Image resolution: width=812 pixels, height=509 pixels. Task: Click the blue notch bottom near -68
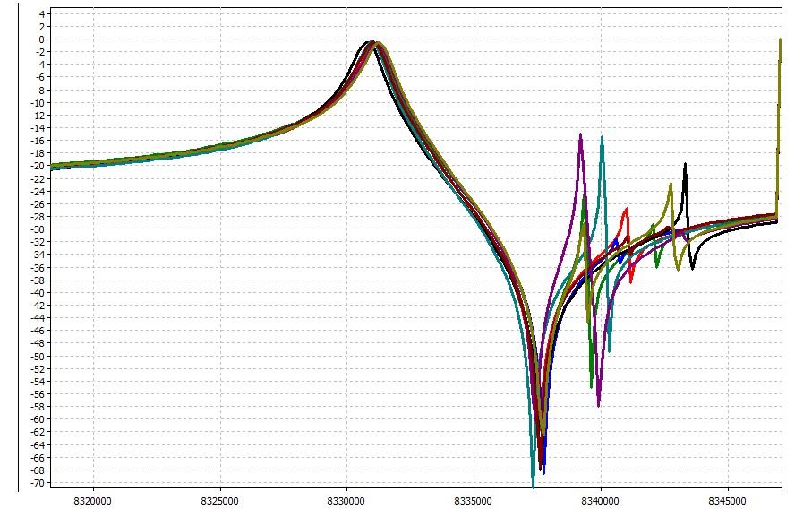pos(543,470)
